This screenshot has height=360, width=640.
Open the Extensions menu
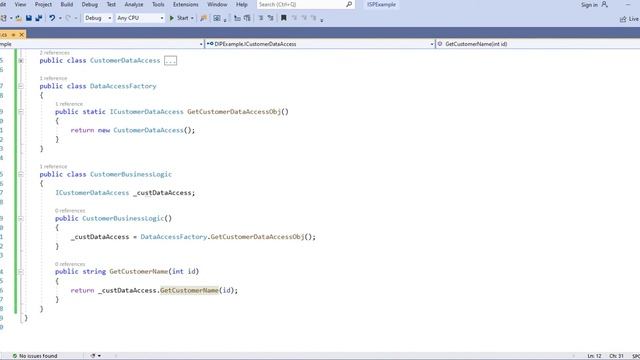click(186, 4)
